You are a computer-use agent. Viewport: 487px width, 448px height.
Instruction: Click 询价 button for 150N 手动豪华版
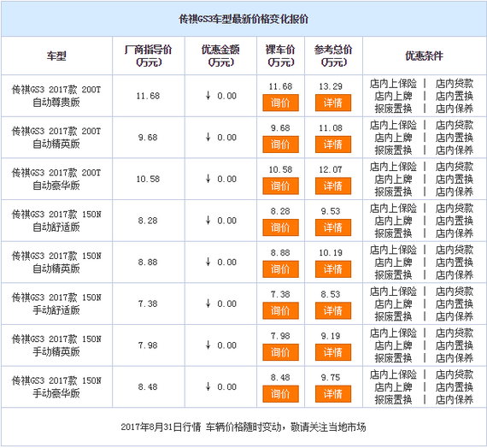tap(280, 394)
